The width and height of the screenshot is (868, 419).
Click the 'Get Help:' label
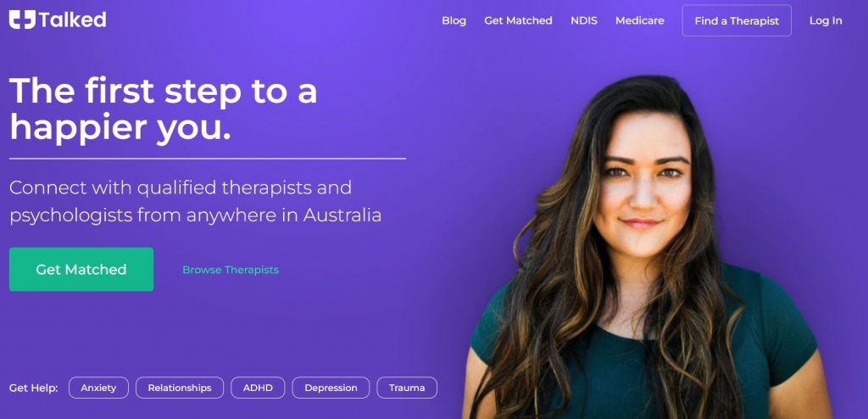(x=34, y=388)
